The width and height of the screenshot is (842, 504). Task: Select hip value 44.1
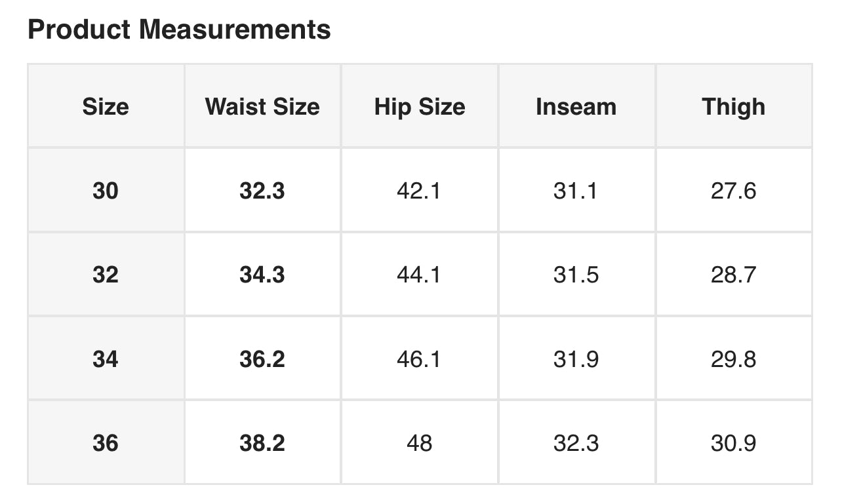point(419,275)
